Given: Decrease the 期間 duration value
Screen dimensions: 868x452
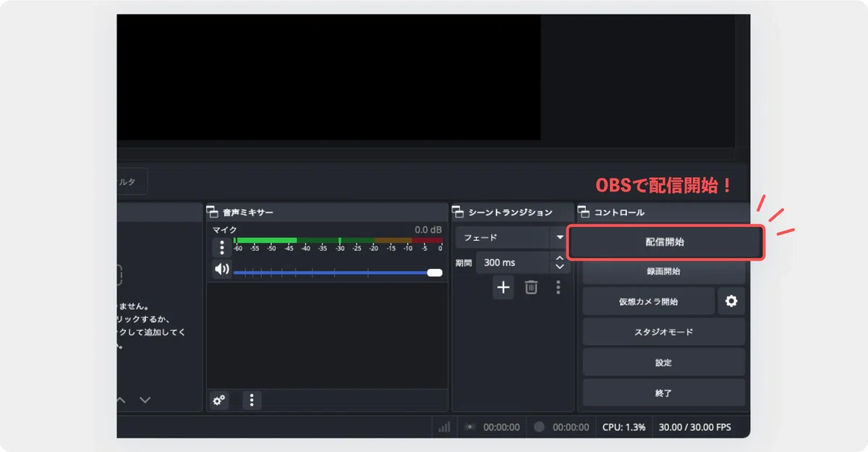Looking at the screenshot, I should (559, 268).
